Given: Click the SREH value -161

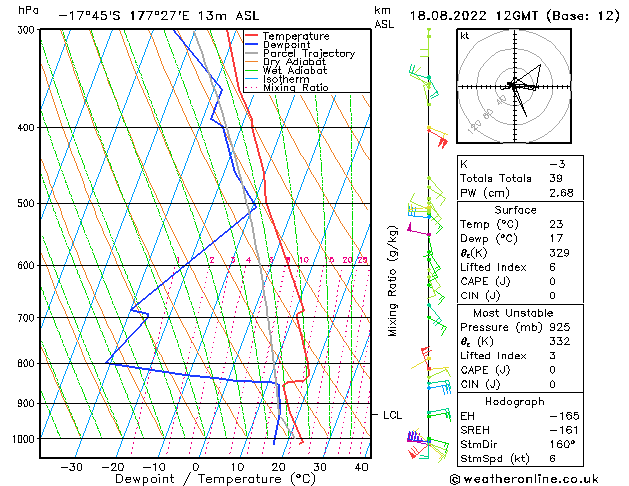Looking at the screenshot, I should tap(564, 430).
